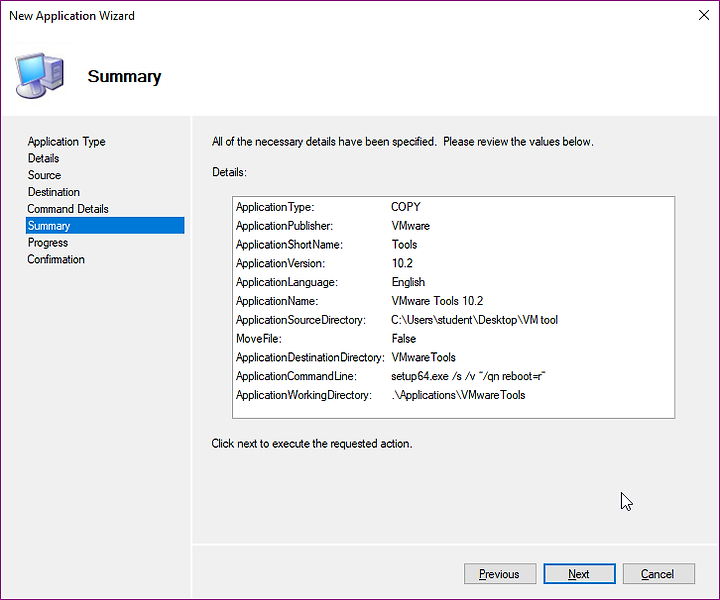Click the ApplicationName value VMware Tools 10.2

(437, 301)
